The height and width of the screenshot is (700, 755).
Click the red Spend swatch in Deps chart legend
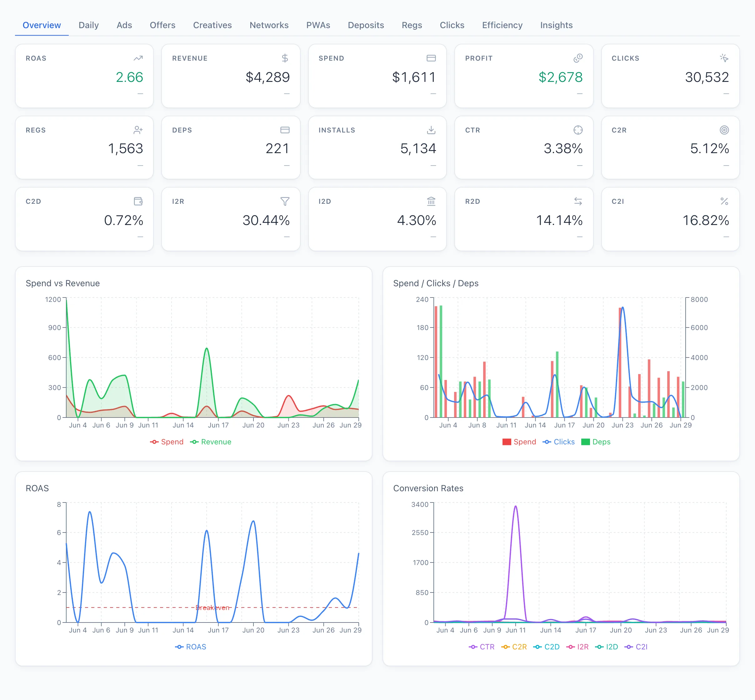(x=507, y=442)
